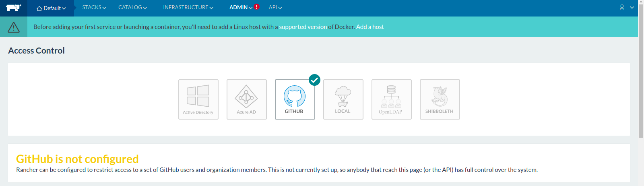Open the ADMIN menu
644x186 pixels.
[x=241, y=8]
